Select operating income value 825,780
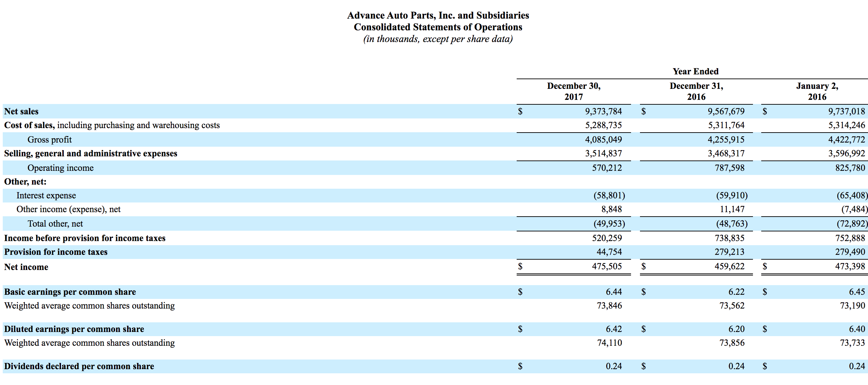Viewport: 868px width, 385px height. 850,168
